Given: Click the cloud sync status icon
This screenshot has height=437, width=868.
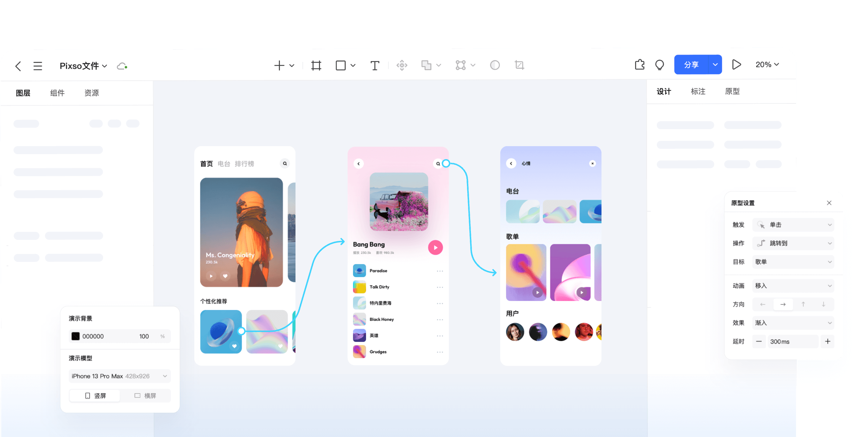Looking at the screenshot, I should (x=122, y=66).
